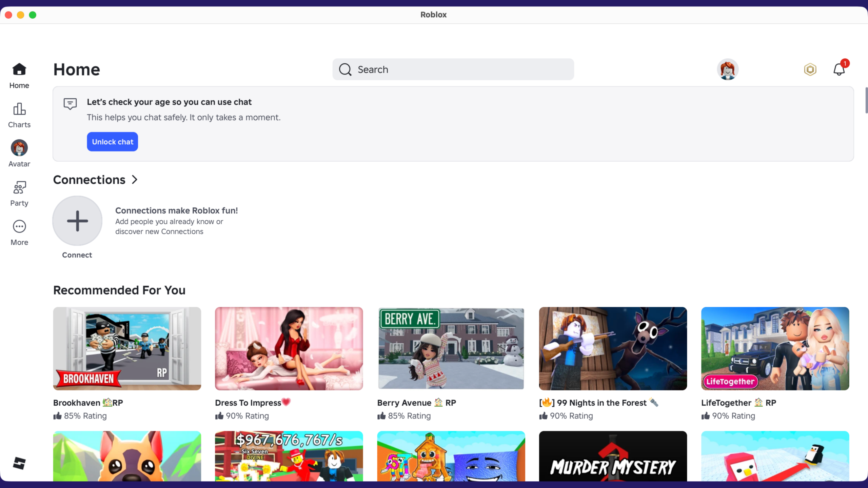Click the chat bubble icon in the banner

pos(70,104)
